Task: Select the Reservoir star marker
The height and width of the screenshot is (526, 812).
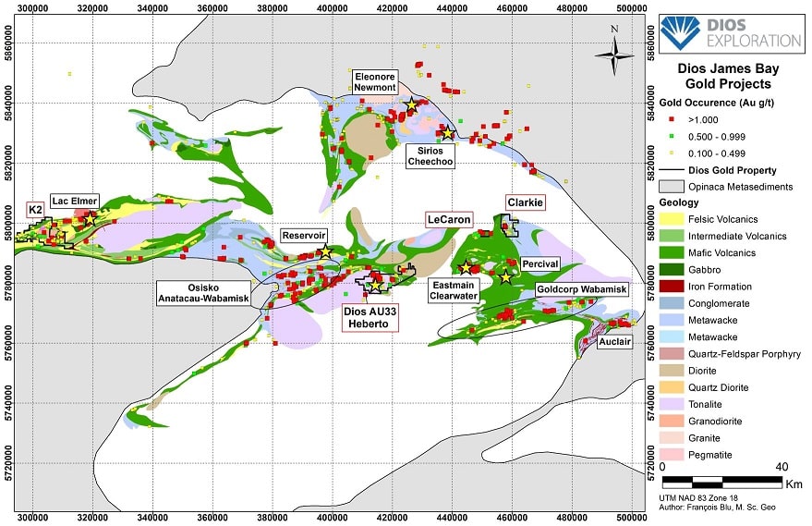Action: pyautogui.click(x=324, y=252)
